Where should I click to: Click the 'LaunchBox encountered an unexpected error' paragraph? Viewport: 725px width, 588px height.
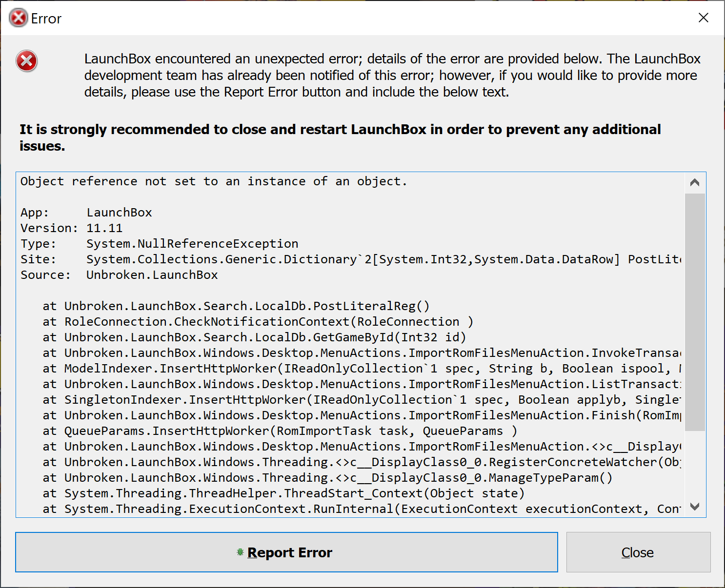click(x=392, y=75)
